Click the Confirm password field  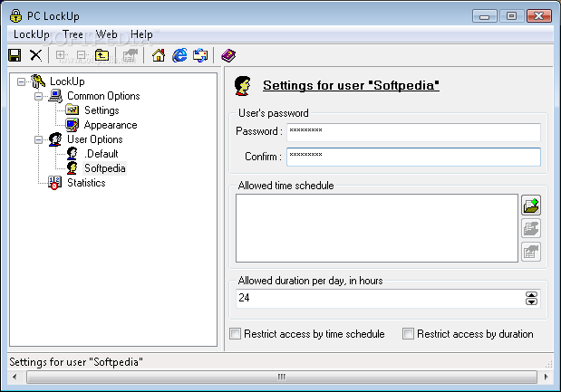(x=413, y=157)
